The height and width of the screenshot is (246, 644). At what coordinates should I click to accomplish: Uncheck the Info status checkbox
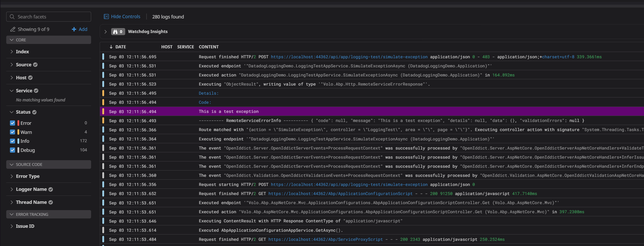click(x=12, y=141)
